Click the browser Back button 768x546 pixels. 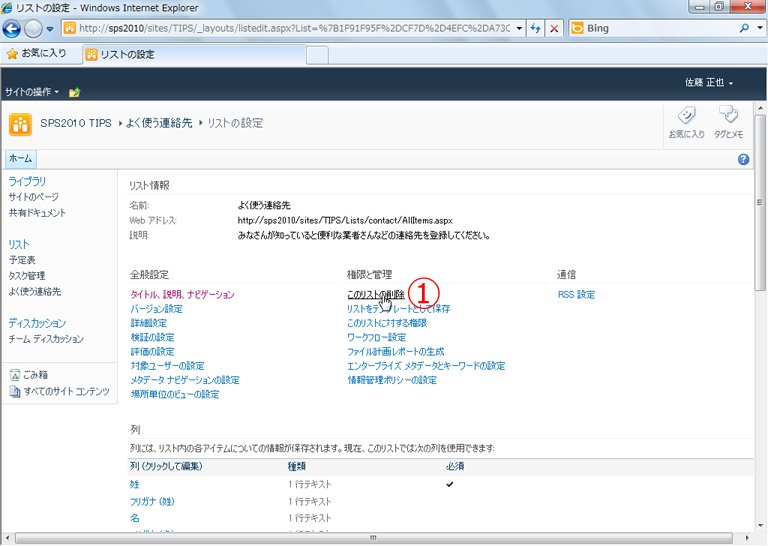point(11,29)
